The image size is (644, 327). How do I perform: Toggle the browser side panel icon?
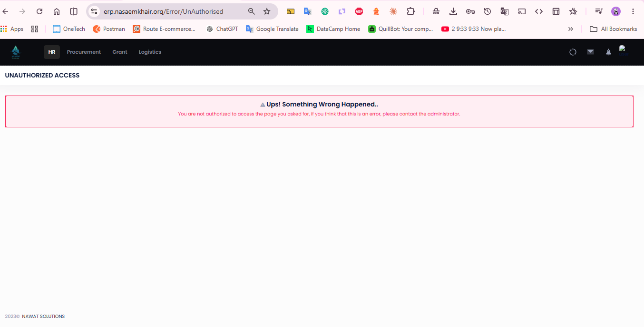click(x=74, y=11)
